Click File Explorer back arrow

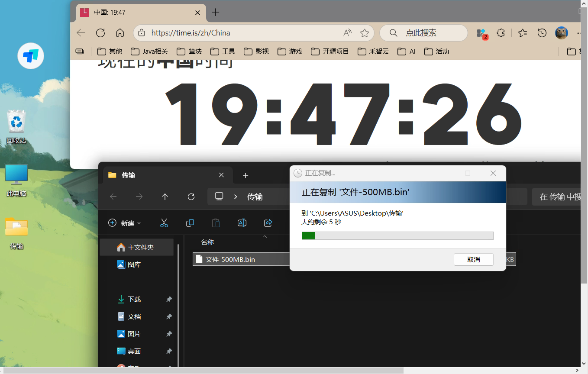coord(113,197)
